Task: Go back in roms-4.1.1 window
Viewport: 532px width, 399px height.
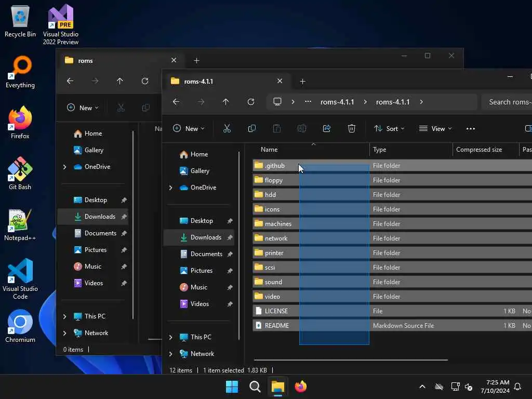Action: (x=176, y=102)
